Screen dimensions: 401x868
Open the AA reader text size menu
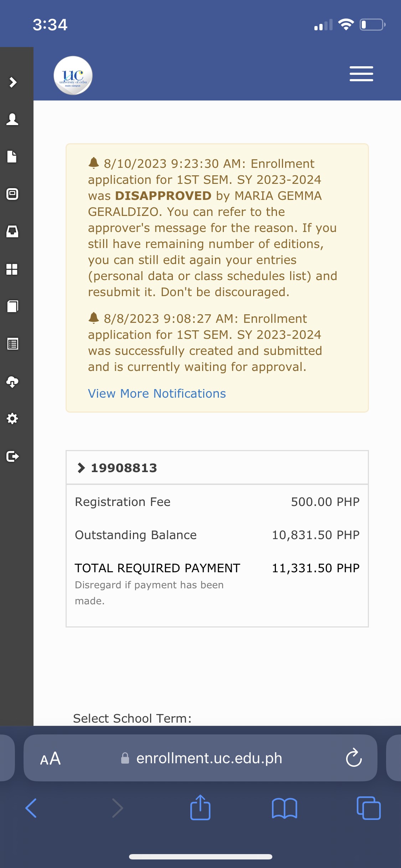point(50,758)
